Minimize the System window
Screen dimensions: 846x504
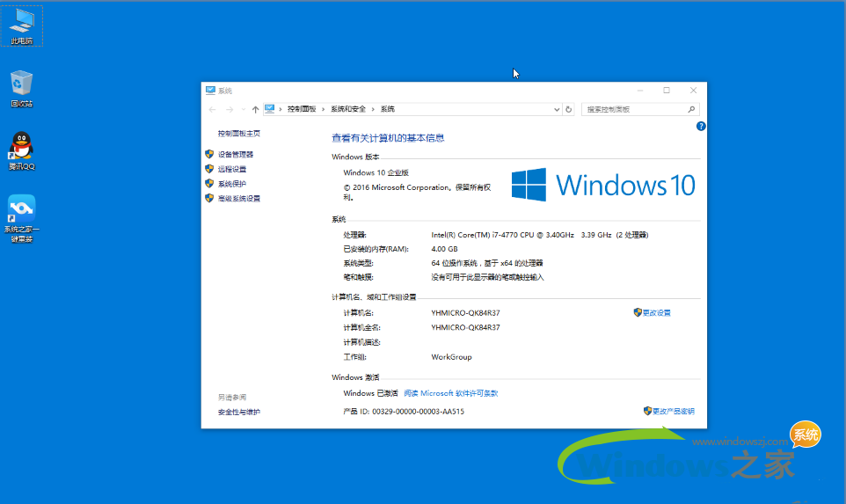click(640, 91)
